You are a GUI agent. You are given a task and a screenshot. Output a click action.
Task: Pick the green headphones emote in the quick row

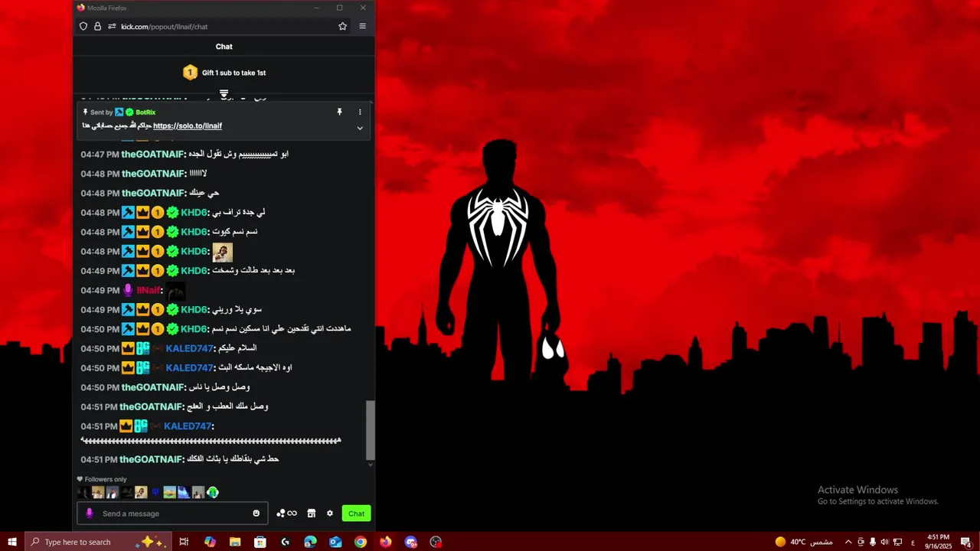pos(213,493)
